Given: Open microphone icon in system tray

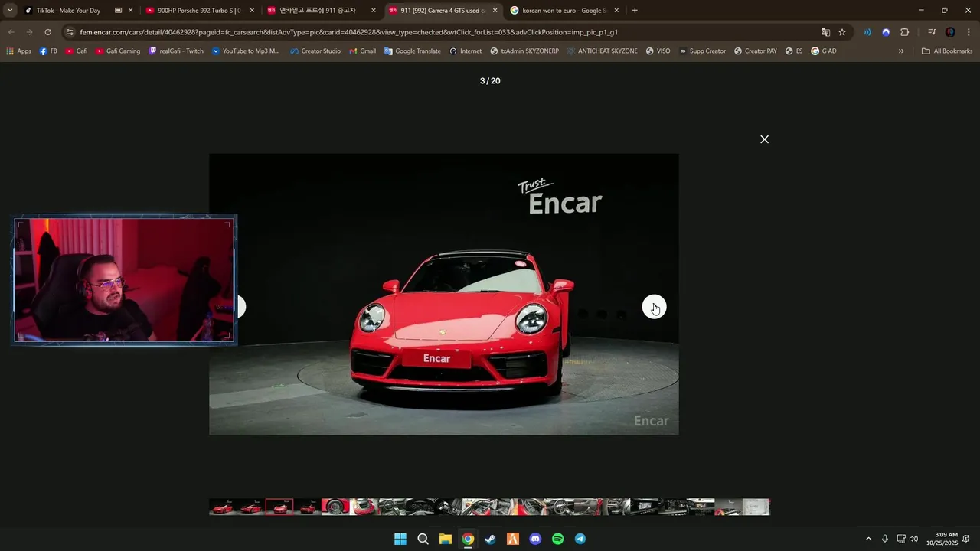Looking at the screenshot, I should click(x=885, y=539).
